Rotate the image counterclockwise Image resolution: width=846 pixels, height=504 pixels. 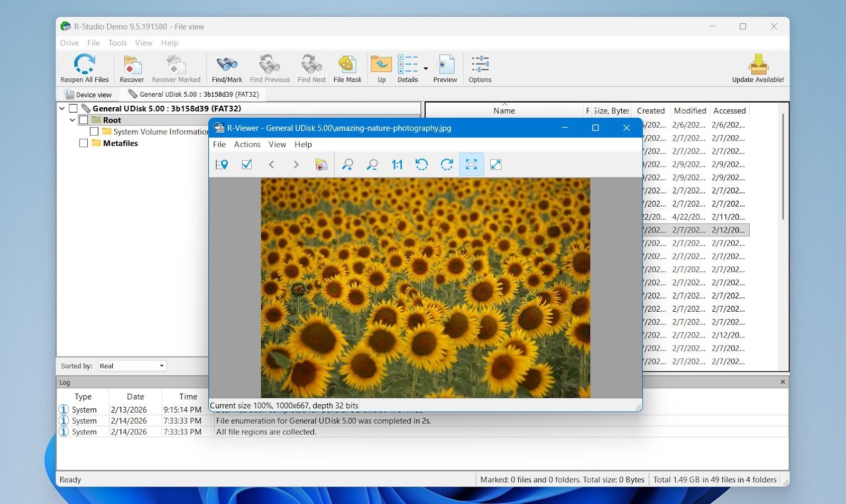(x=422, y=164)
